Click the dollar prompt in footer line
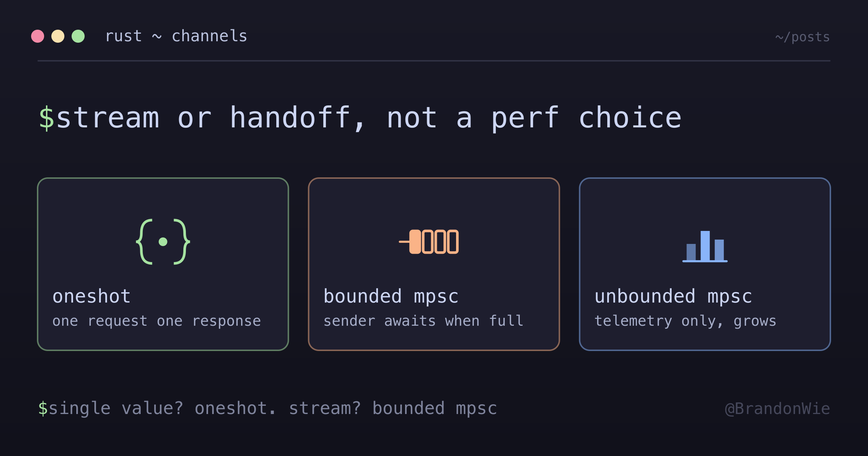 (x=43, y=408)
